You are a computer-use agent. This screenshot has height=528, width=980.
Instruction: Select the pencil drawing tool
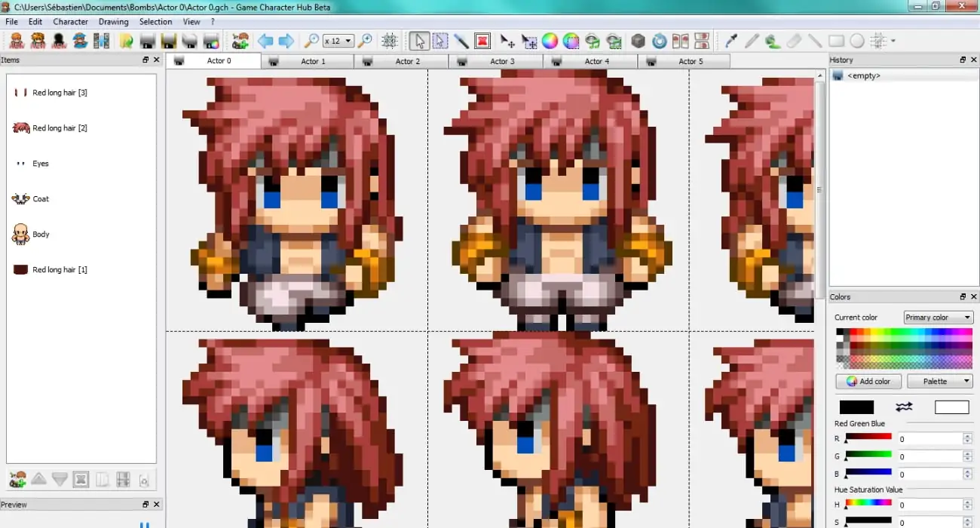point(752,41)
